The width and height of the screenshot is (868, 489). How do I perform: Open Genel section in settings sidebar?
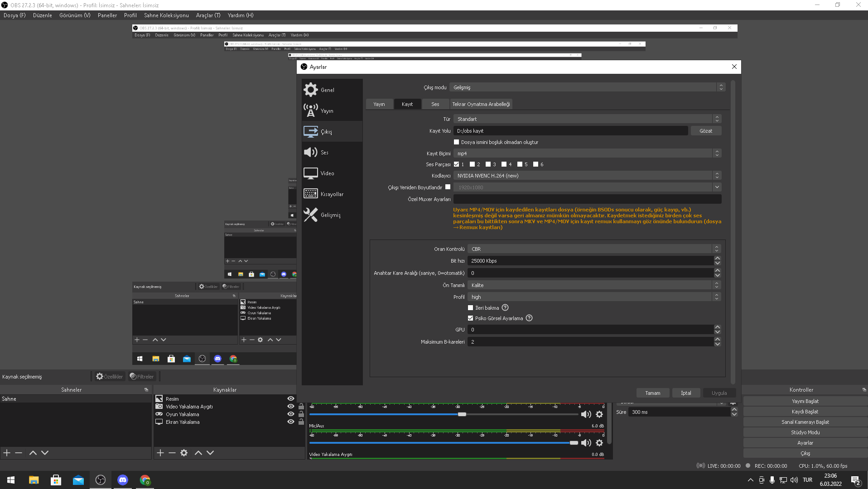click(332, 90)
